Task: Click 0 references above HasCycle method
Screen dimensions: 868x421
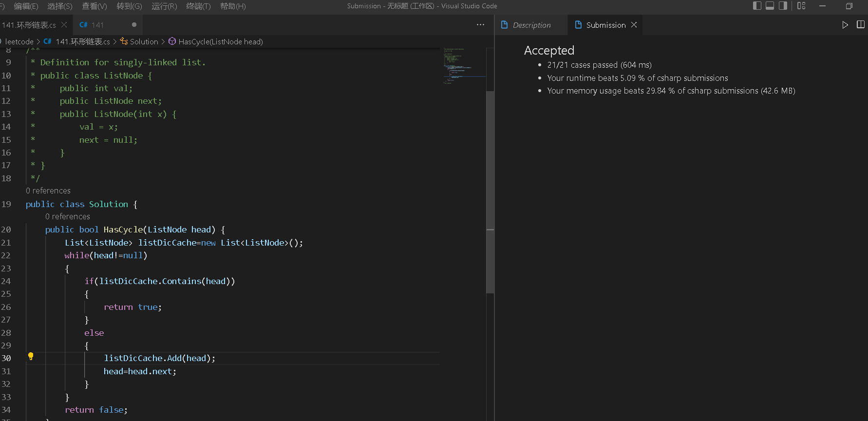Action: (x=68, y=216)
